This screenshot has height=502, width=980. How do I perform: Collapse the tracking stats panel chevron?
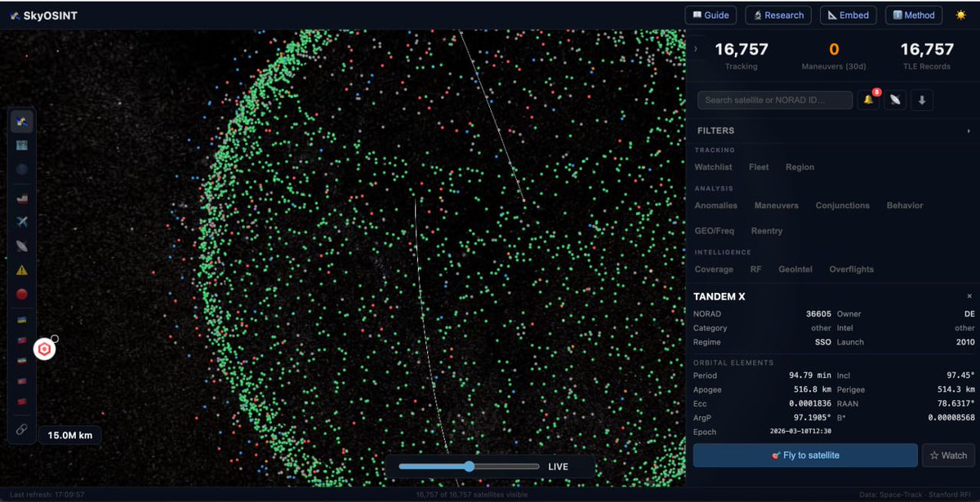click(695, 49)
